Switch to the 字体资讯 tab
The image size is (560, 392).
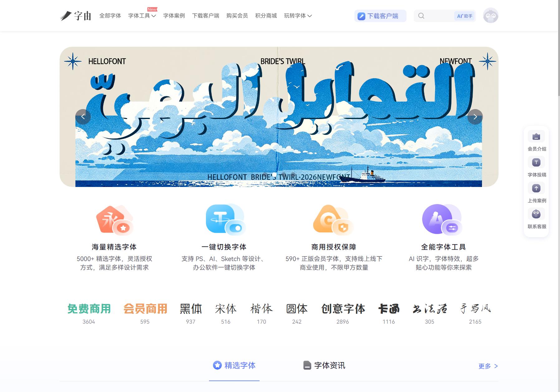[x=324, y=365]
